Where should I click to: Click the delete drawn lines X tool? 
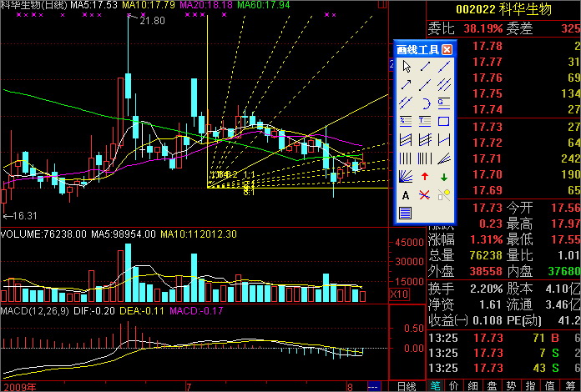[426, 194]
